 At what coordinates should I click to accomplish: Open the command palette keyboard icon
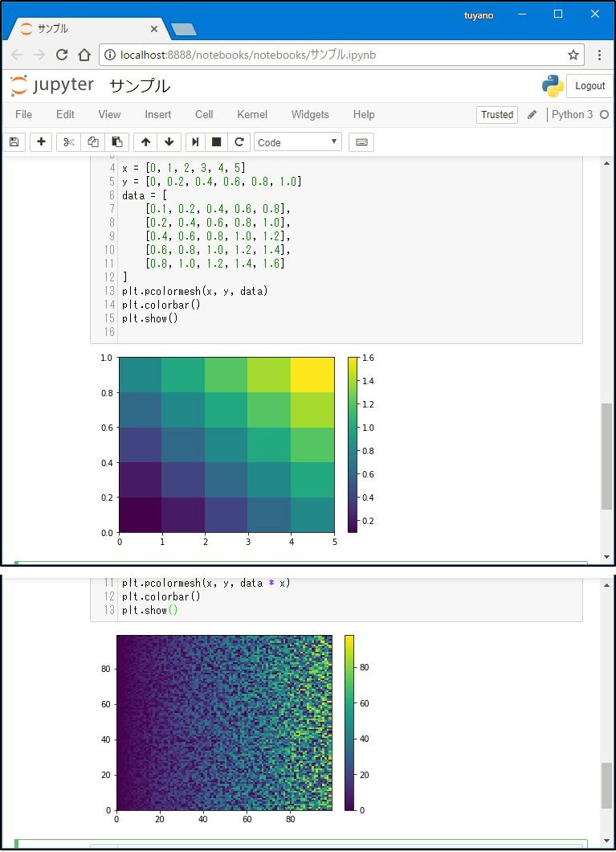point(361,142)
